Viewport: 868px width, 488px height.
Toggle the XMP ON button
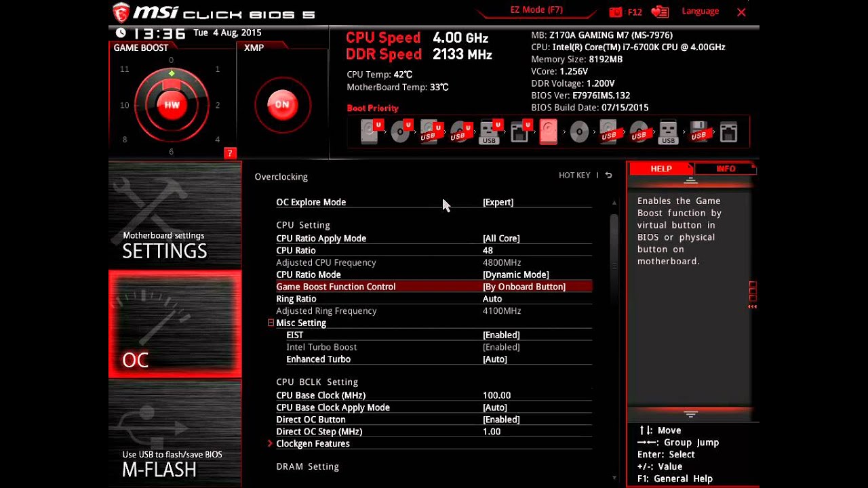[x=282, y=104]
